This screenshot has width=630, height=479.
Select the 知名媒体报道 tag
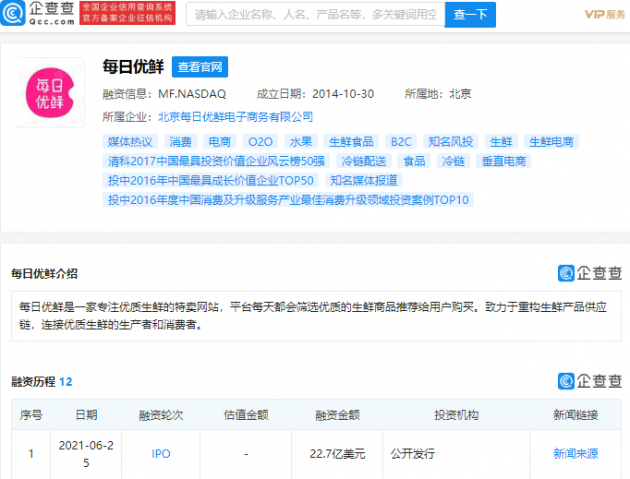tap(364, 180)
